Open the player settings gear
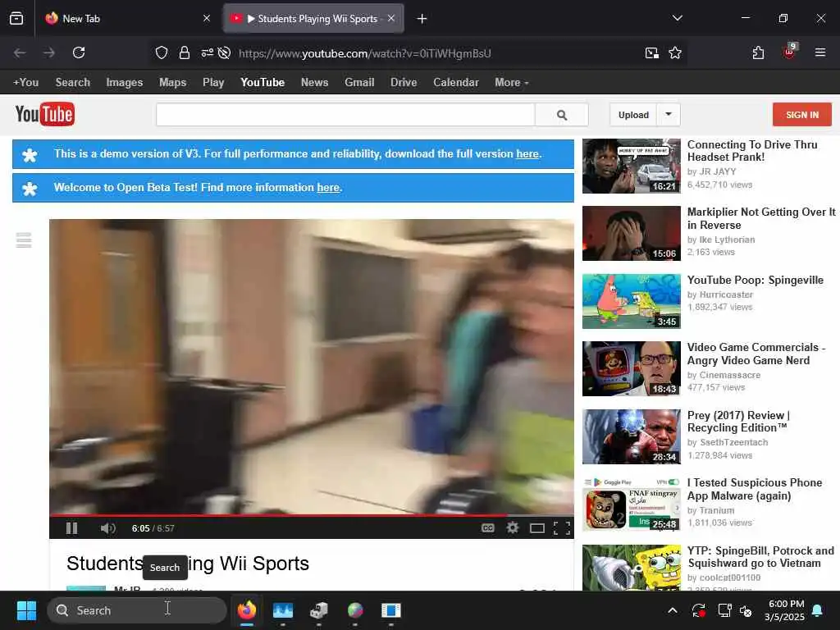Image resolution: width=840 pixels, height=630 pixels. (x=513, y=528)
